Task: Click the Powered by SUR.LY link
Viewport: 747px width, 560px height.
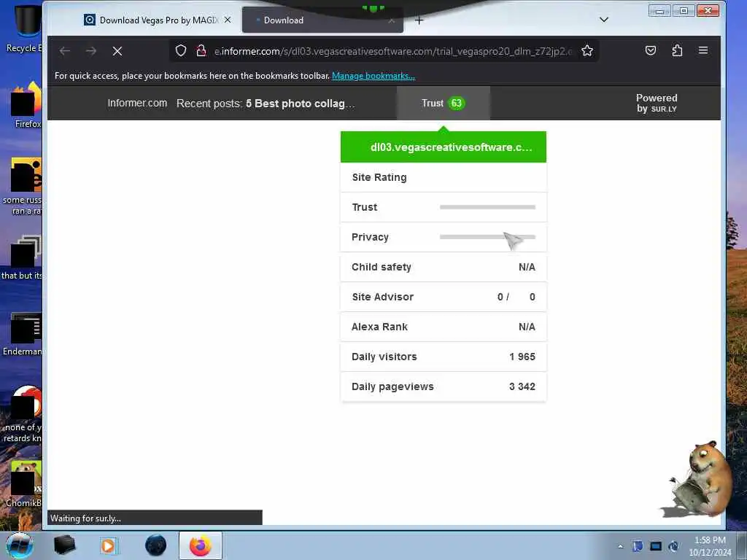Action: pos(657,103)
